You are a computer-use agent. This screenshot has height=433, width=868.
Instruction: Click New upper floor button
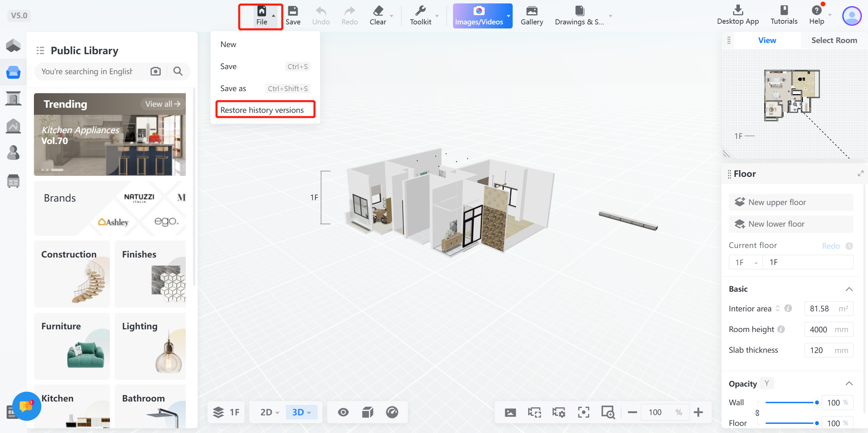[791, 202]
